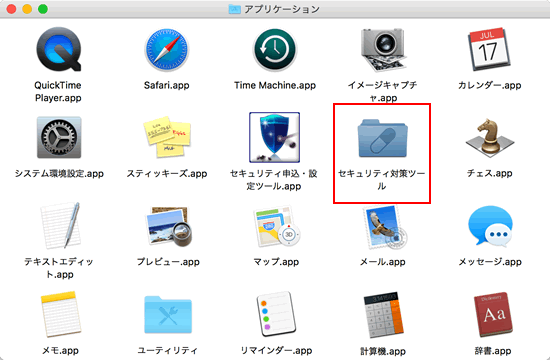Click the マップ.app name text
The width and height of the screenshot is (550, 360).
click(276, 262)
